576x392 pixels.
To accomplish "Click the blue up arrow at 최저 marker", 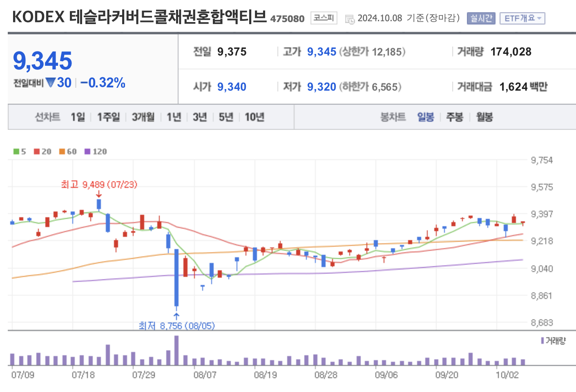I will pos(176,316).
